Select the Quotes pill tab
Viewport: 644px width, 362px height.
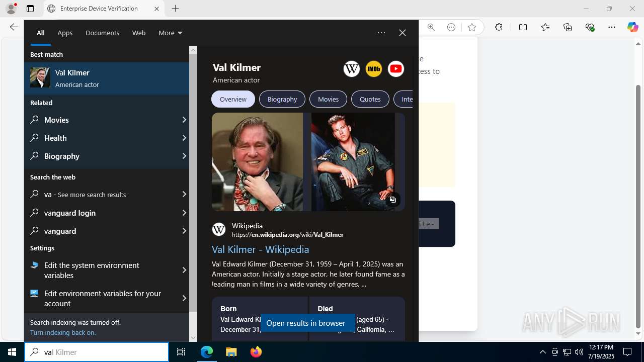click(370, 99)
